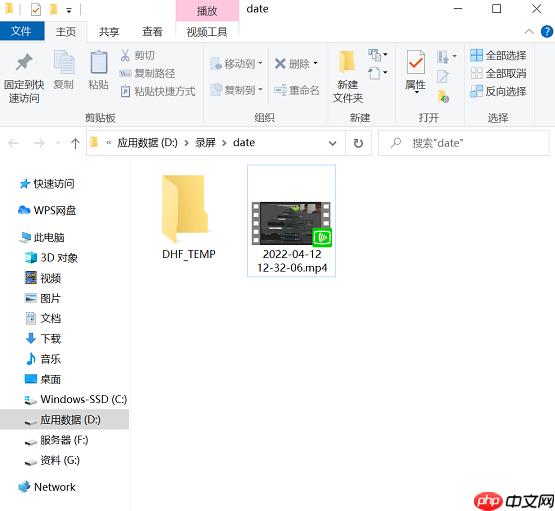
Task: Select This PC in navigation pane
Action: pos(42,237)
